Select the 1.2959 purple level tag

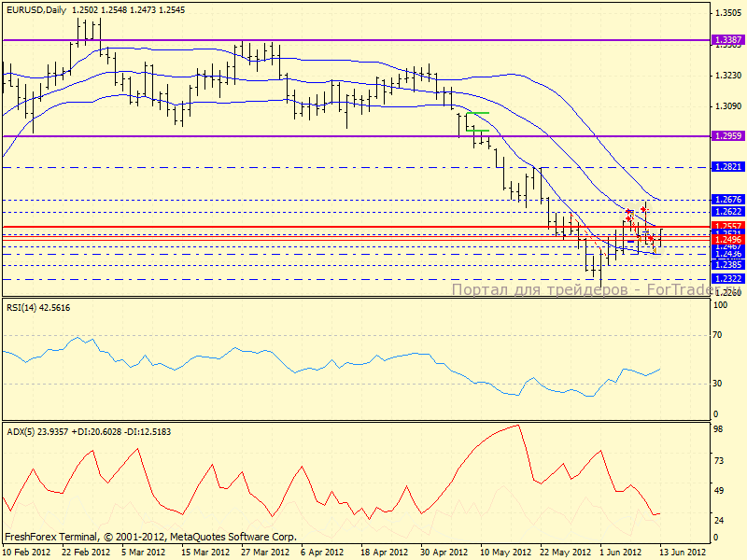point(727,136)
